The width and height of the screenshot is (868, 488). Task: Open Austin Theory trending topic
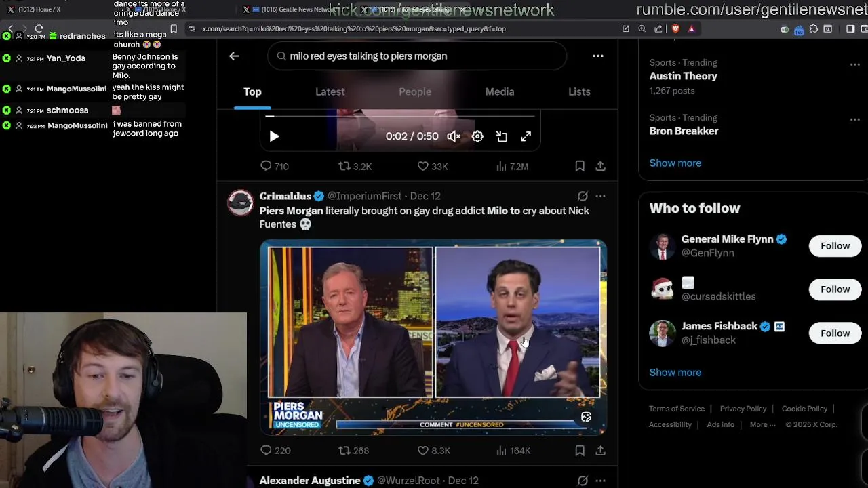click(684, 76)
